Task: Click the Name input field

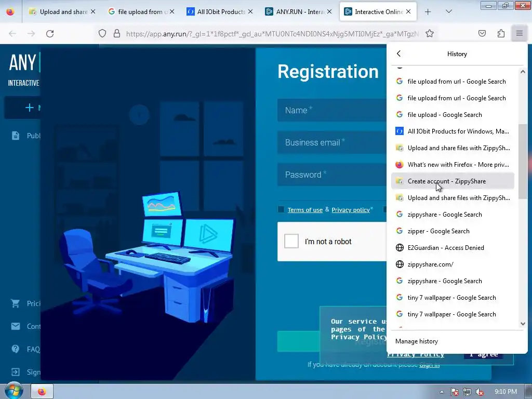Action: 332,110
